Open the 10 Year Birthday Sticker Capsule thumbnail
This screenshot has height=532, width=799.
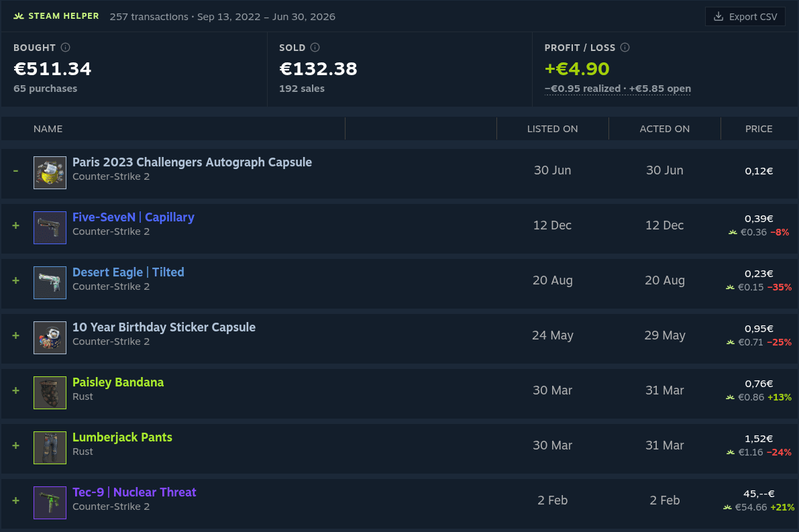coord(50,338)
